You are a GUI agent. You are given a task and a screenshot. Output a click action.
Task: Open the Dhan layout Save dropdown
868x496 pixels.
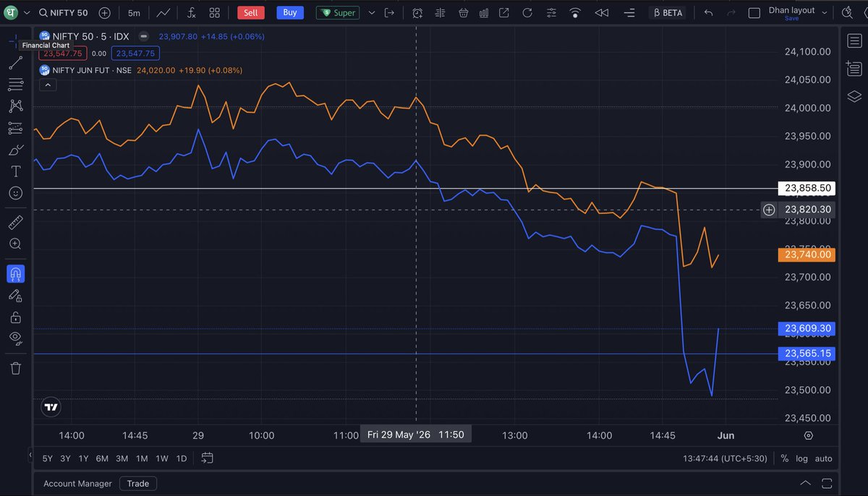click(x=797, y=12)
